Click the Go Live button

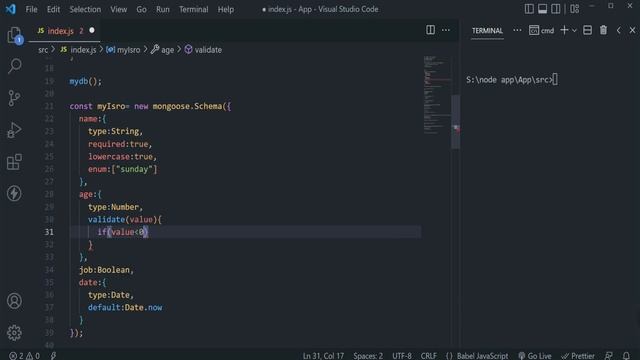click(534, 356)
